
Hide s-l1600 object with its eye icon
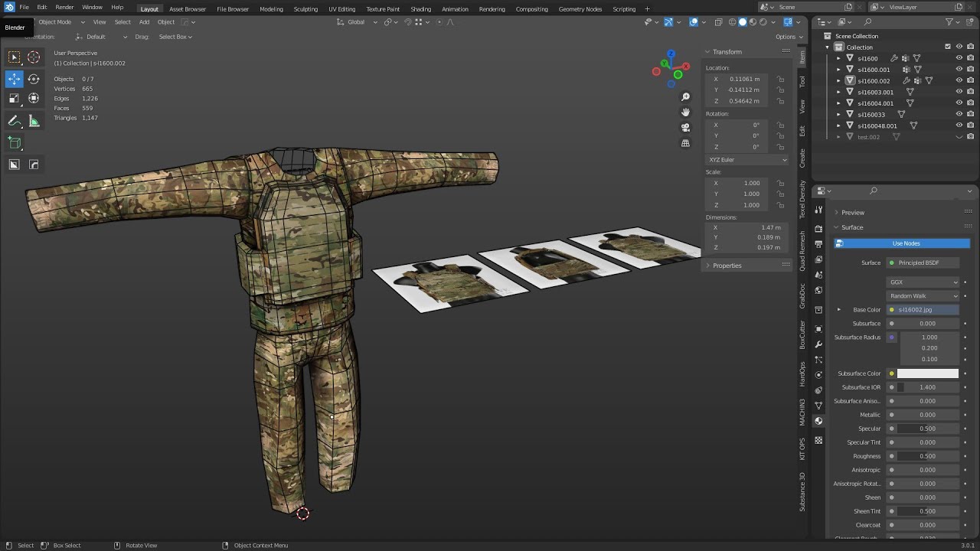click(x=959, y=58)
